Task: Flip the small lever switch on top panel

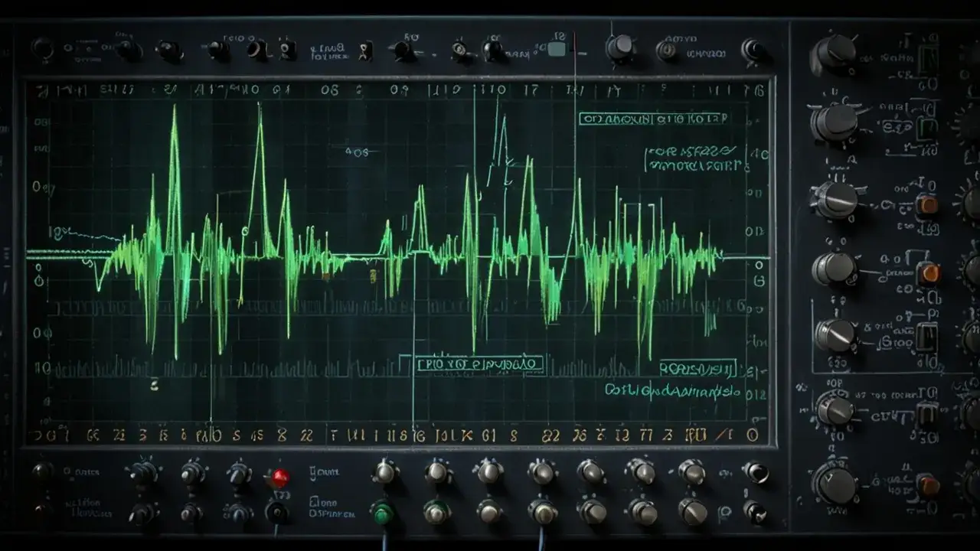Action: tap(365, 51)
